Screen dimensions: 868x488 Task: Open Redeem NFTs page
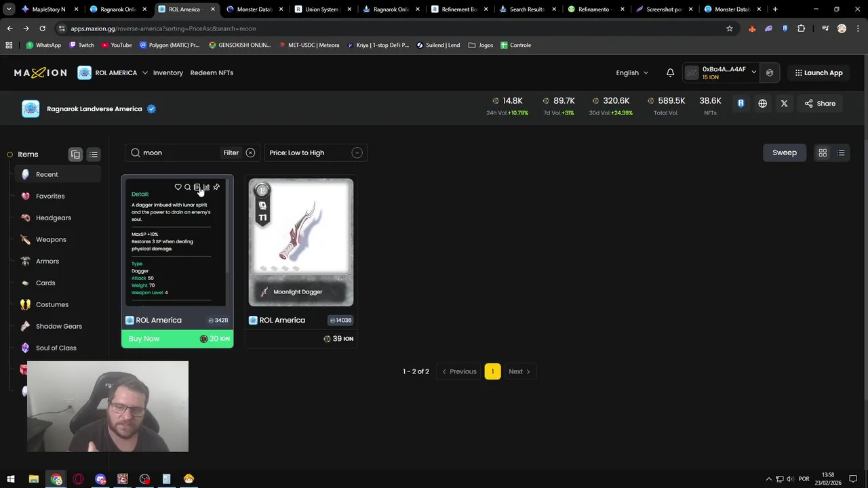(212, 73)
